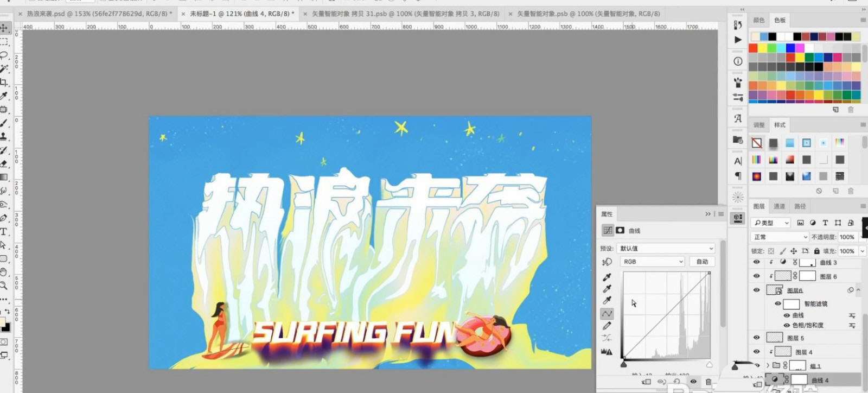Open the RGB channel dropdown
The width and height of the screenshot is (868, 393).
point(653,262)
